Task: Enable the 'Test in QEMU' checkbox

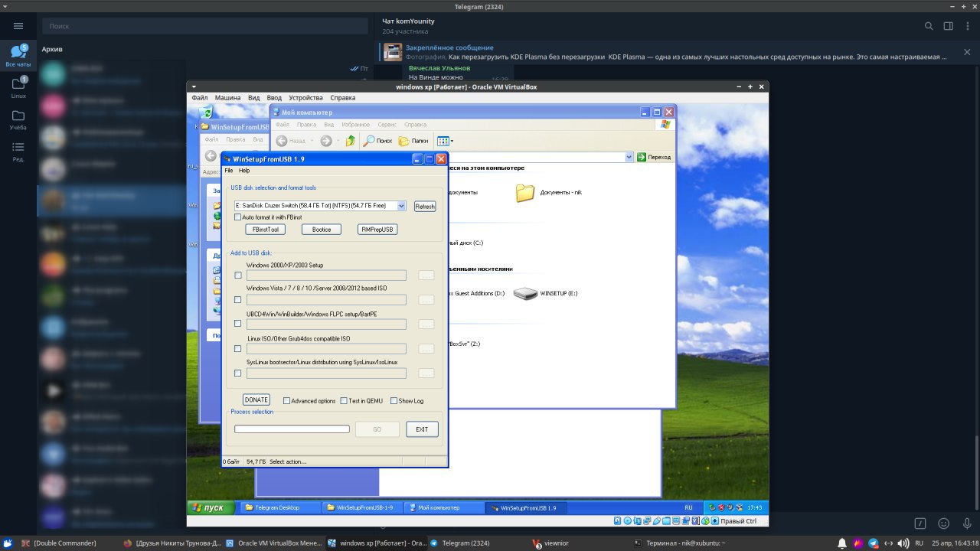Action: coord(344,401)
